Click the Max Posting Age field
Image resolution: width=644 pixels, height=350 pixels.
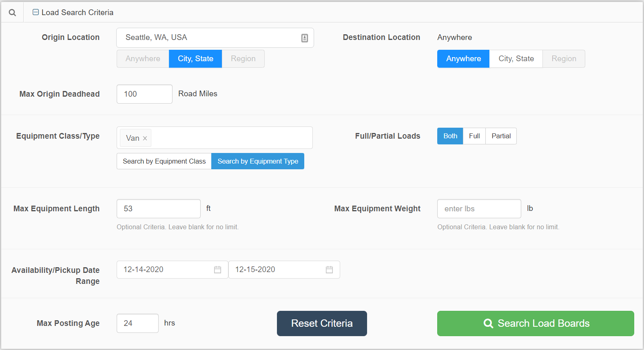coord(137,323)
